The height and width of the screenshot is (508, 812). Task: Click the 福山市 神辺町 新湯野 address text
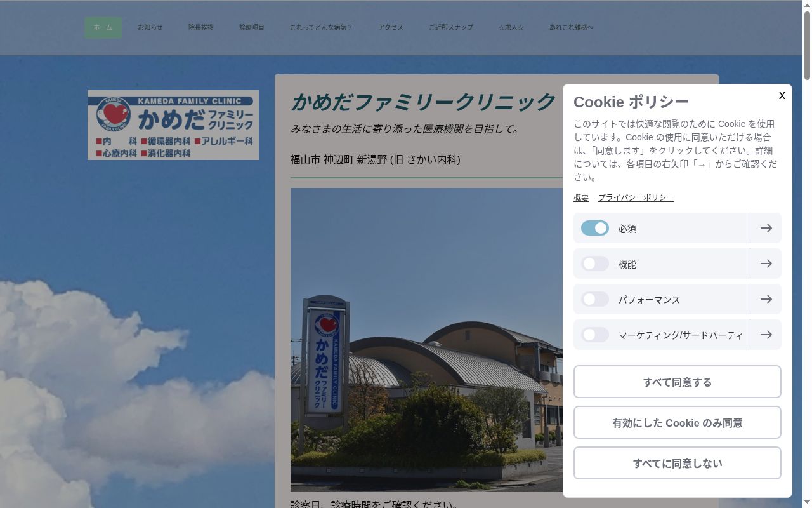pos(376,159)
